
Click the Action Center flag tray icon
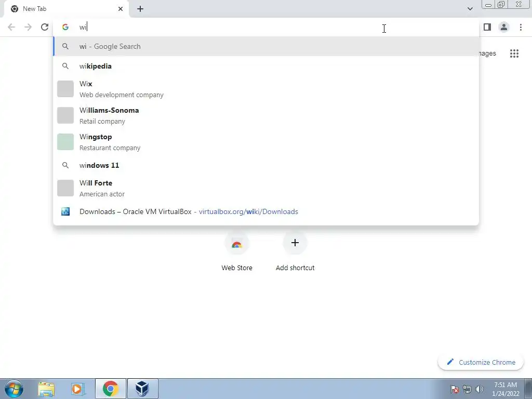pos(455,389)
